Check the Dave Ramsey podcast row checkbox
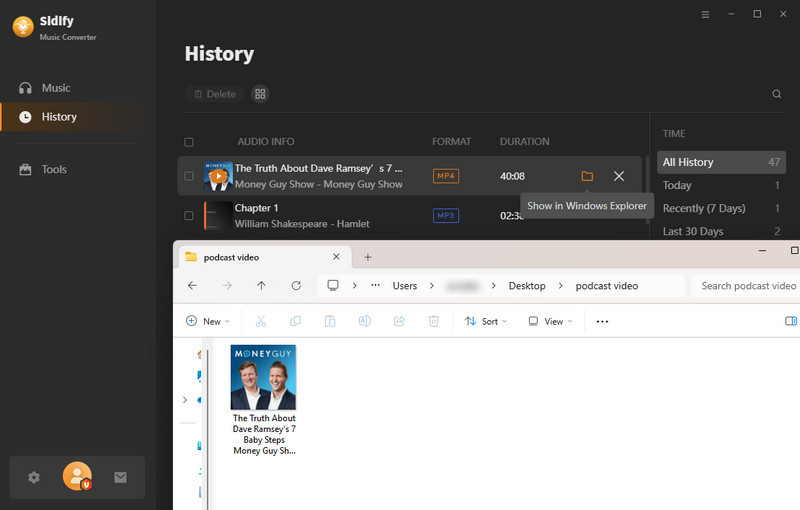This screenshot has height=510, width=800. click(189, 176)
